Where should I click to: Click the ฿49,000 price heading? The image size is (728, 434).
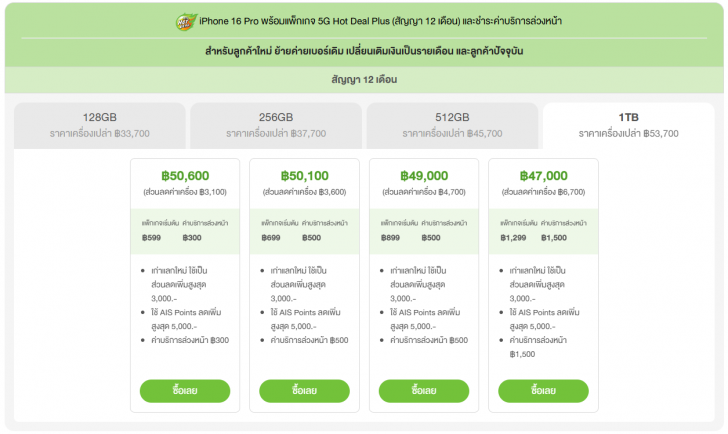tap(424, 175)
